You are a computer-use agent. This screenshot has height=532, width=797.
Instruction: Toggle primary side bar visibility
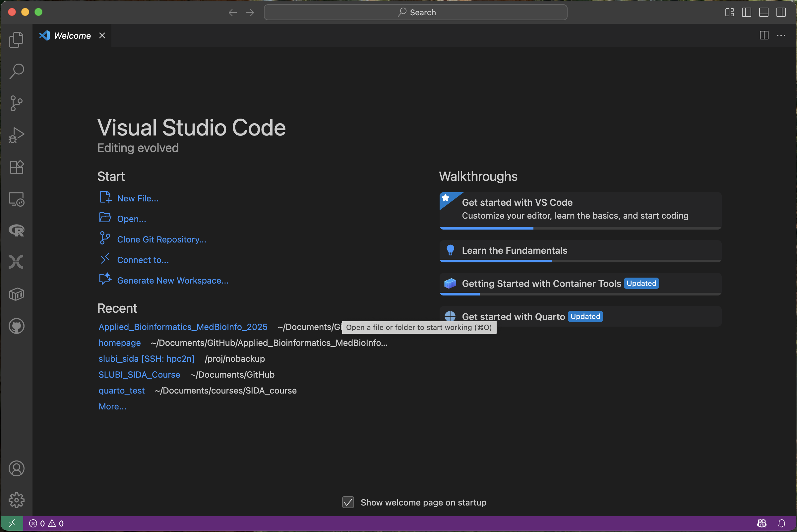click(746, 13)
